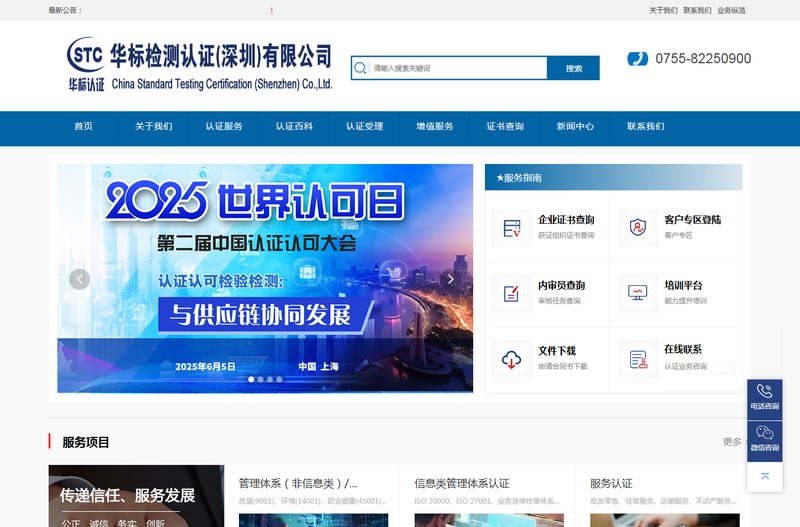Focus the keyword search input field
This screenshot has width=800, height=527.
coord(457,68)
